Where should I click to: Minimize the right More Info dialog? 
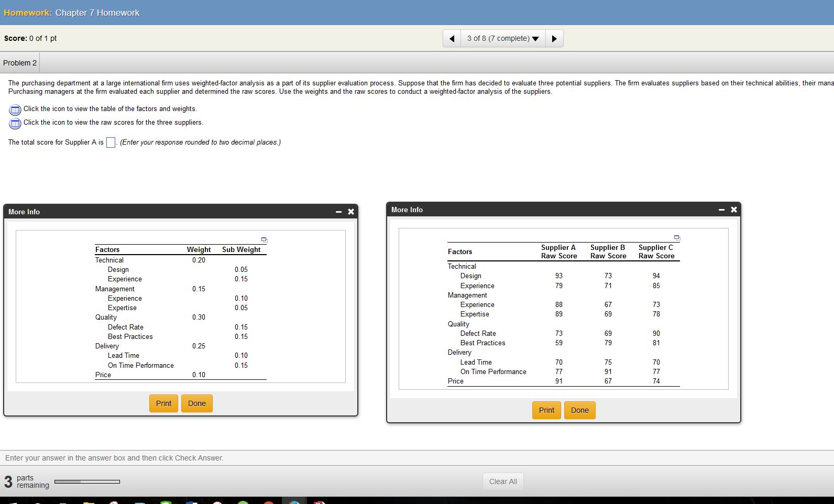click(722, 210)
